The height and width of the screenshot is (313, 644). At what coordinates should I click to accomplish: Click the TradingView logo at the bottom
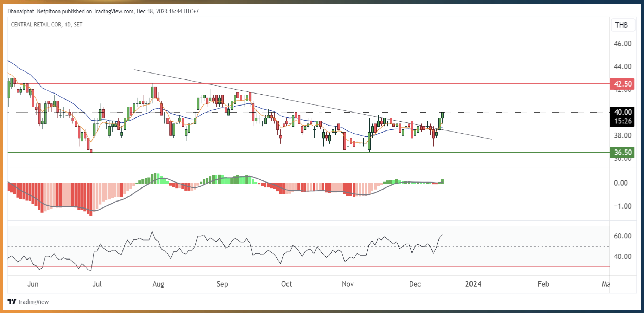pos(28,302)
